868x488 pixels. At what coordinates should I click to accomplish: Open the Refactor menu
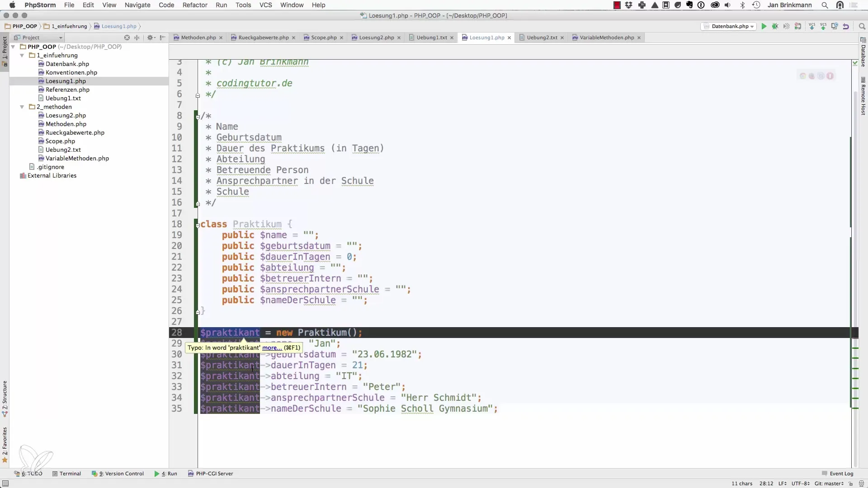click(195, 5)
